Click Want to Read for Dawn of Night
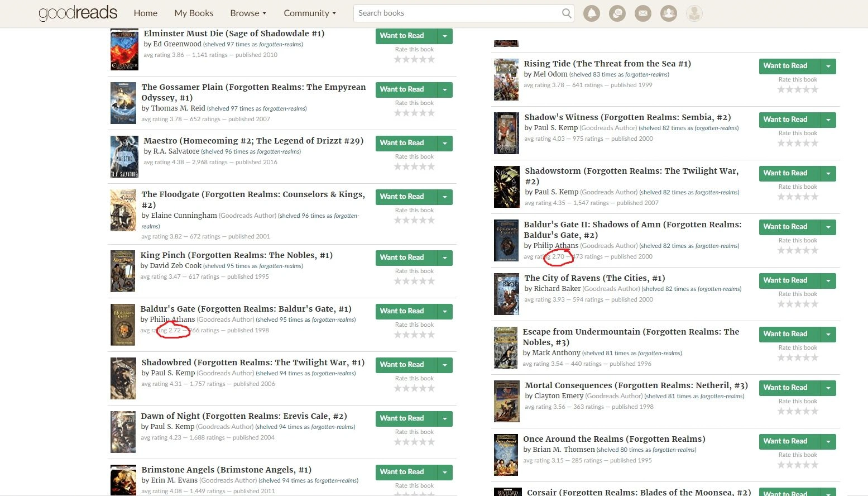 (406, 418)
